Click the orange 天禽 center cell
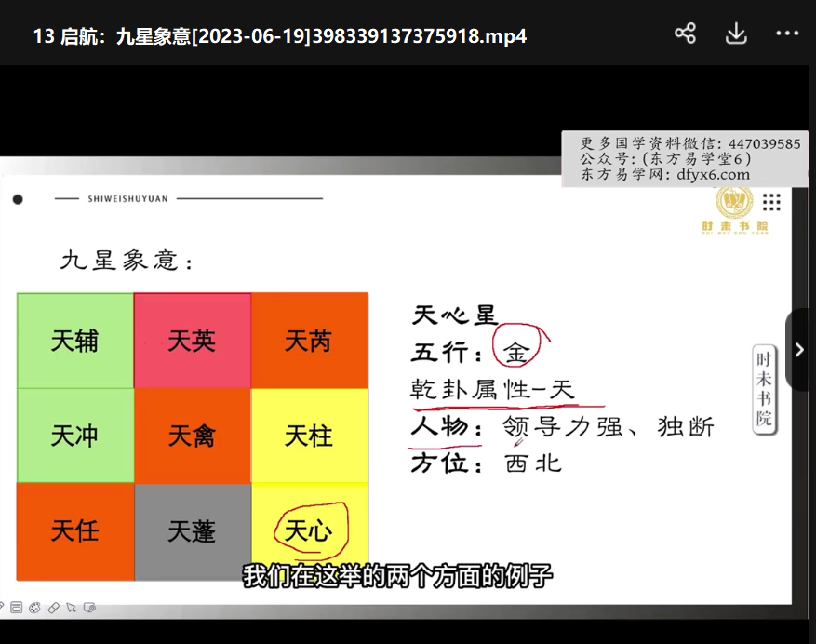The image size is (816, 644). pyautogui.click(x=192, y=436)
